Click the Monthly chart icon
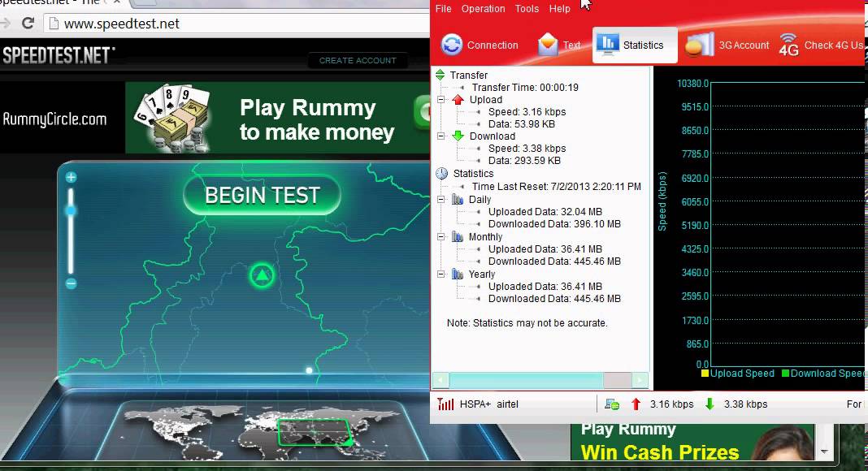 (458, 236)
